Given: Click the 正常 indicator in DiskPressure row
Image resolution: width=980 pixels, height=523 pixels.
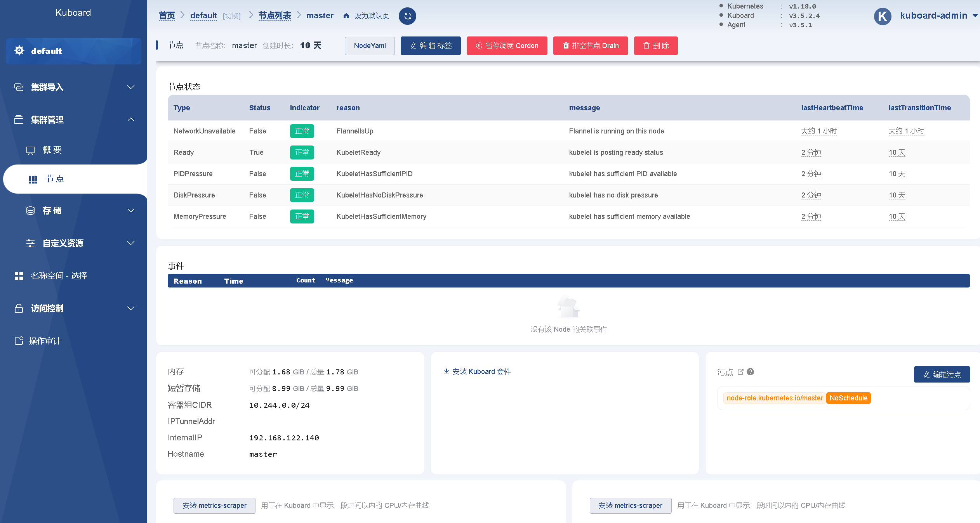Looking at the screenshot, I should (302, 195).
